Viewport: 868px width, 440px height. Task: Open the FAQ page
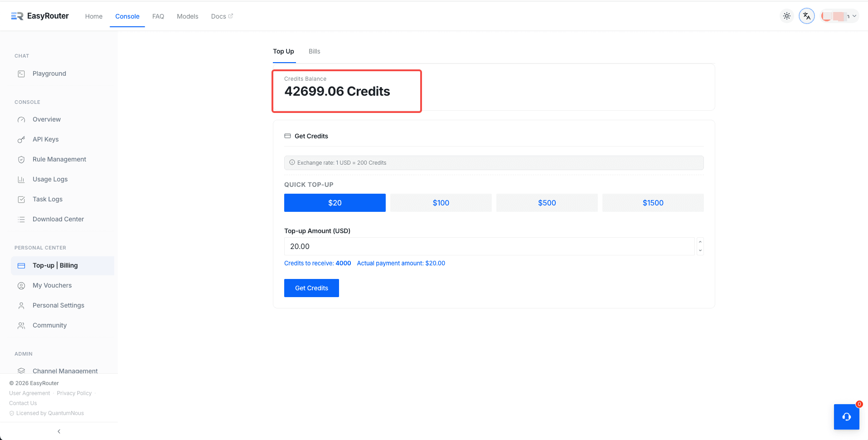158,16
